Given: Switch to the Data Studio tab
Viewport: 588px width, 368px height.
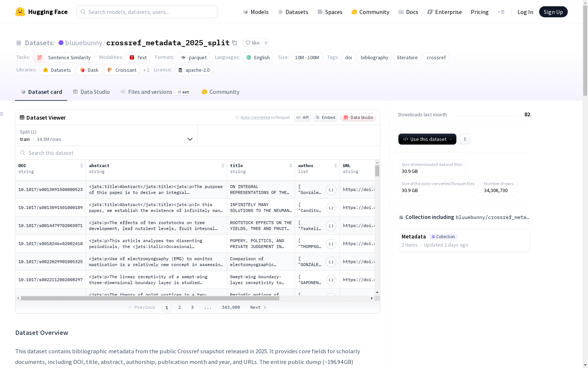Looking at the screenshot, I should coord(91,92).
